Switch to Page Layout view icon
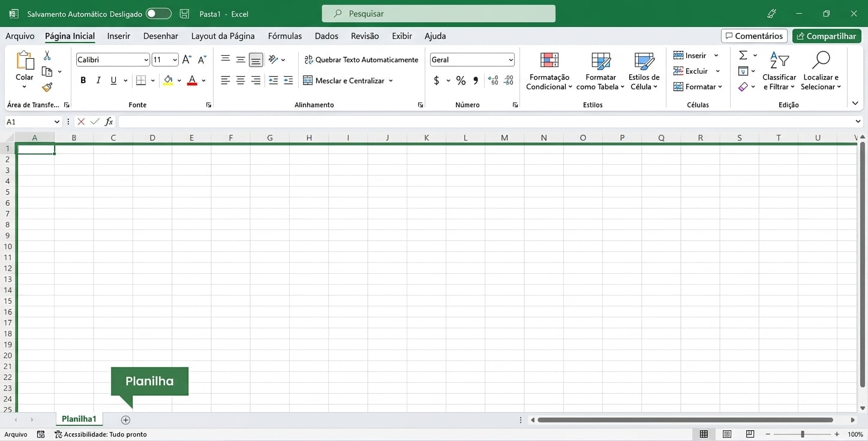The image size is (868, 441). point(726,434)
